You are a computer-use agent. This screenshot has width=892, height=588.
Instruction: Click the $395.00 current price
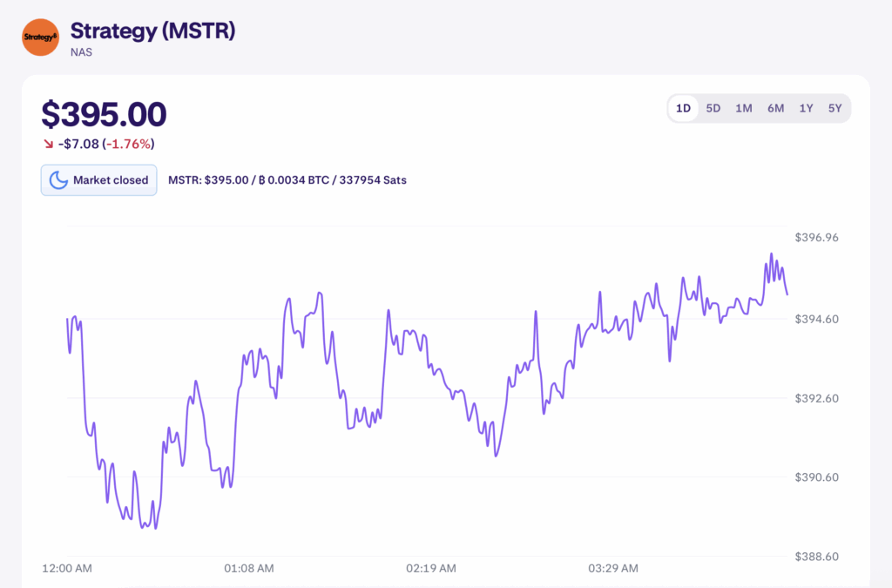(105, 114)
